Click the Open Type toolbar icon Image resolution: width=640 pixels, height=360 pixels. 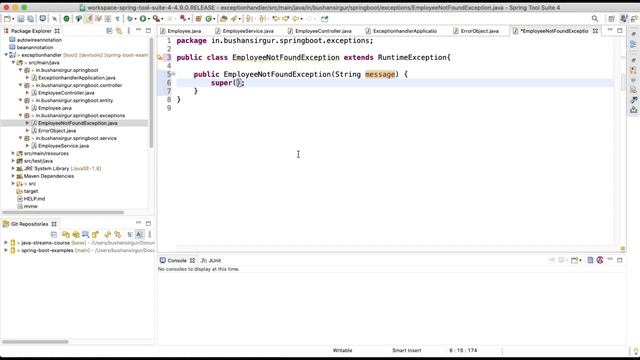coord(224,19)
